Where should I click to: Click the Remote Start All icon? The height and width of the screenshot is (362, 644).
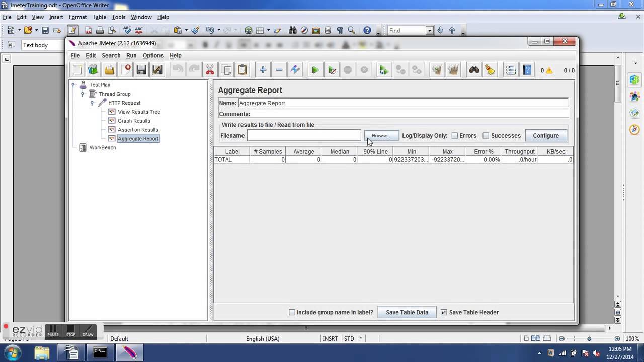[x=384, y=70]
